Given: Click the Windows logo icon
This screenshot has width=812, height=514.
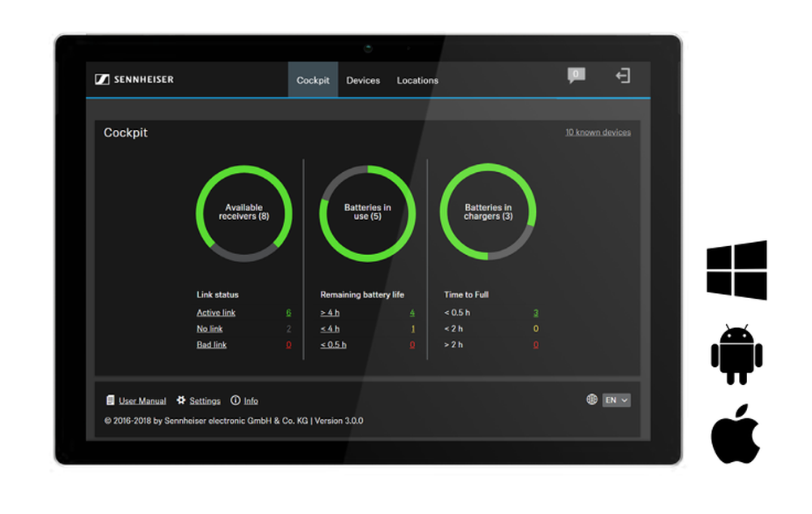Looking at the screenshot, I should point(736,270).
